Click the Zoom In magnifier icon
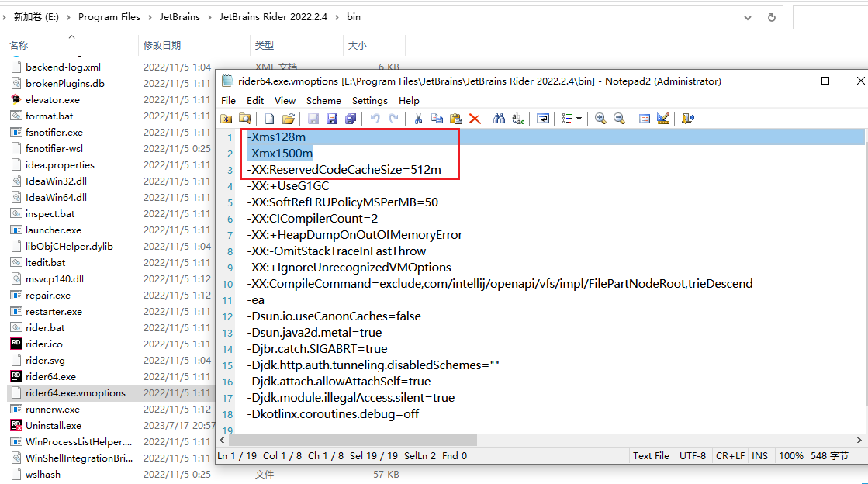The height and width of the screenshot is (484, 868). (x=600, y=119)
